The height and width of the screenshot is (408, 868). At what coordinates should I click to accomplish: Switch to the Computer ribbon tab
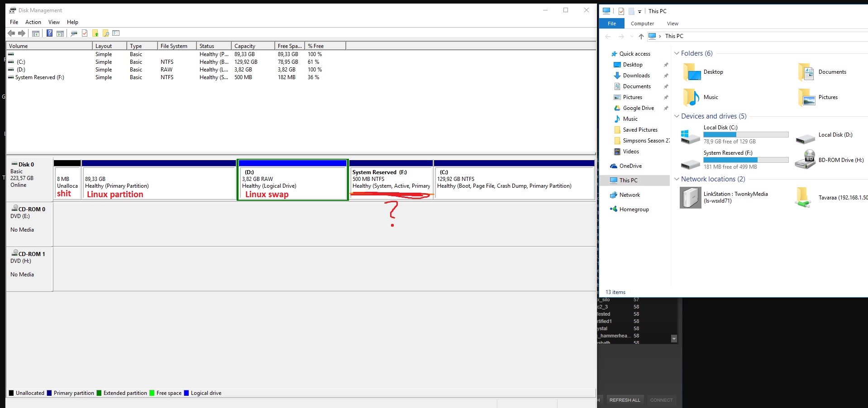coord(642,24)
